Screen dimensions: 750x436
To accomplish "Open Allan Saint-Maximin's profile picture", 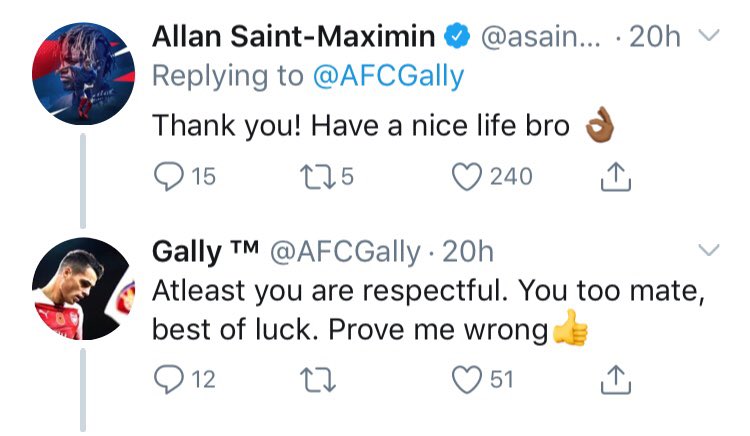I will (x=83, y=74).
